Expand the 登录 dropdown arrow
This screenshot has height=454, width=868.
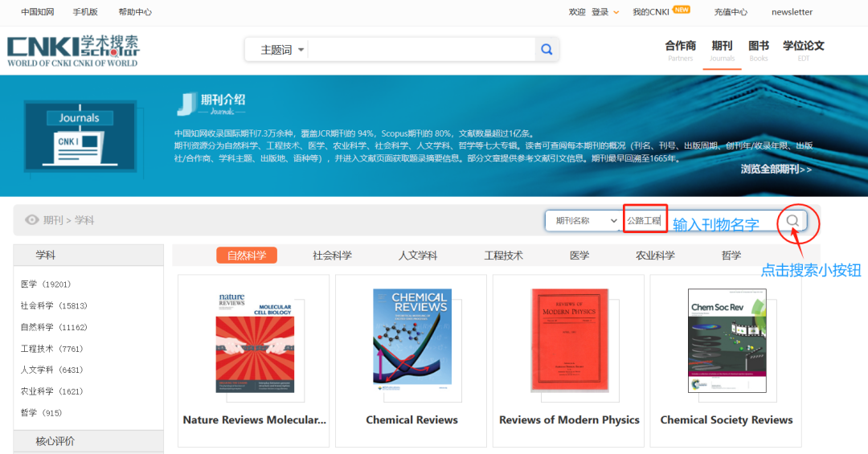[x=616, y=12]
